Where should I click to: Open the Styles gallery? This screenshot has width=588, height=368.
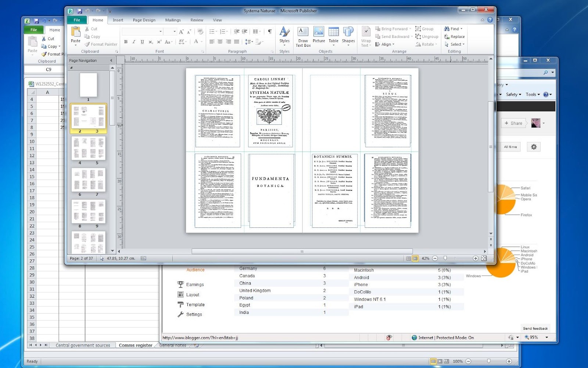click(x=284, y=36)
